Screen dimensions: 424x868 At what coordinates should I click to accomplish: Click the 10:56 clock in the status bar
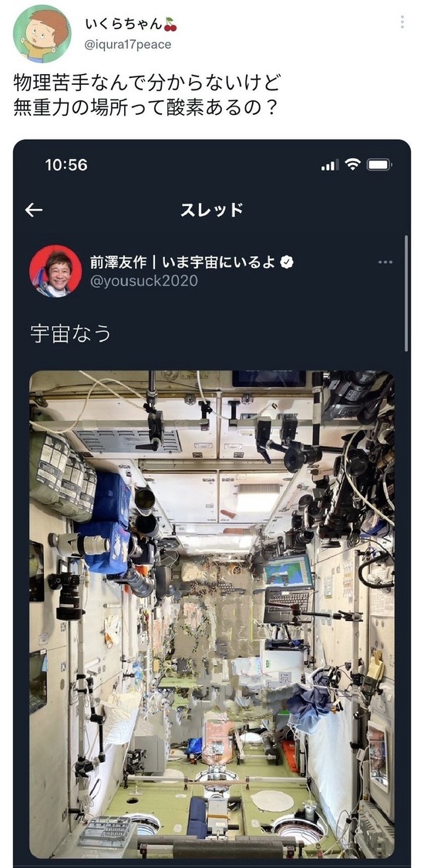pos(66,165)
